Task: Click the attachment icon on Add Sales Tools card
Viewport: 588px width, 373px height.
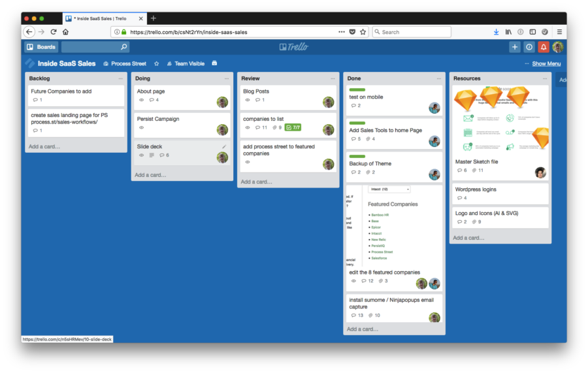Action: (x=368, y=139)
